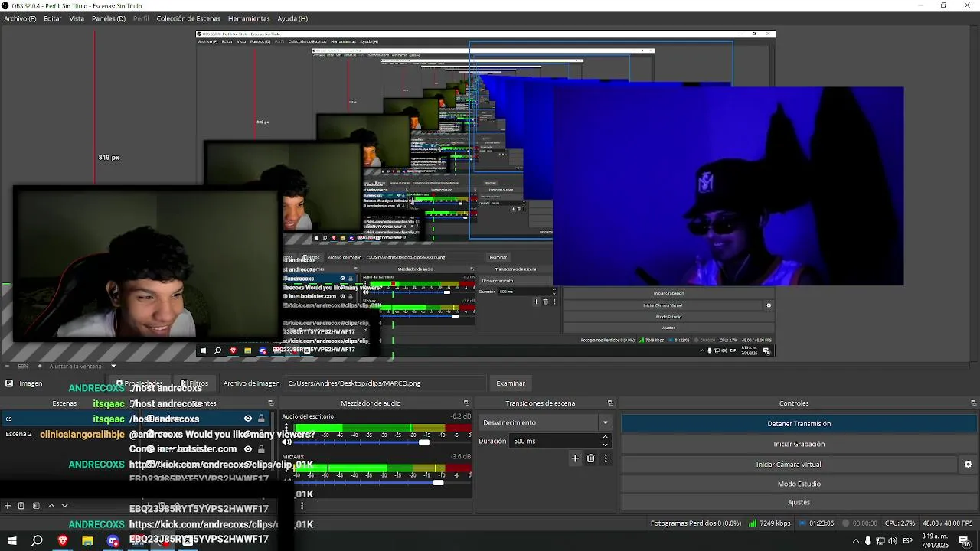Open File Explorer from taskbar
The image size is (980, 551).
click(x=88, y=541)
